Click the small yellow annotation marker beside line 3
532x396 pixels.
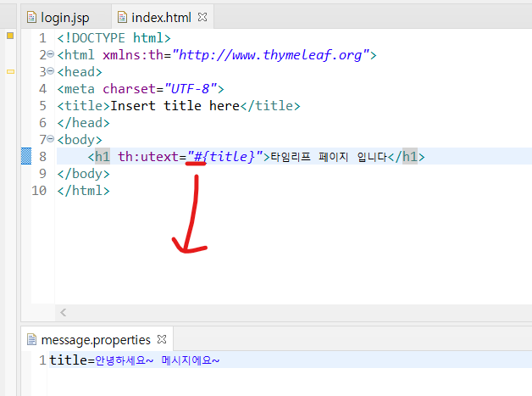coord(10,71)
